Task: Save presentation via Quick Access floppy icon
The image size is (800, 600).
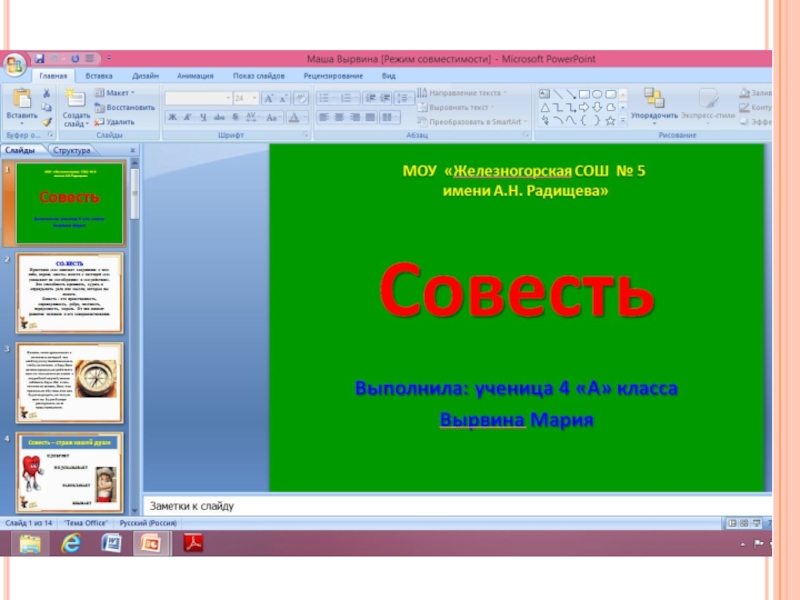Action: [40, 60]
